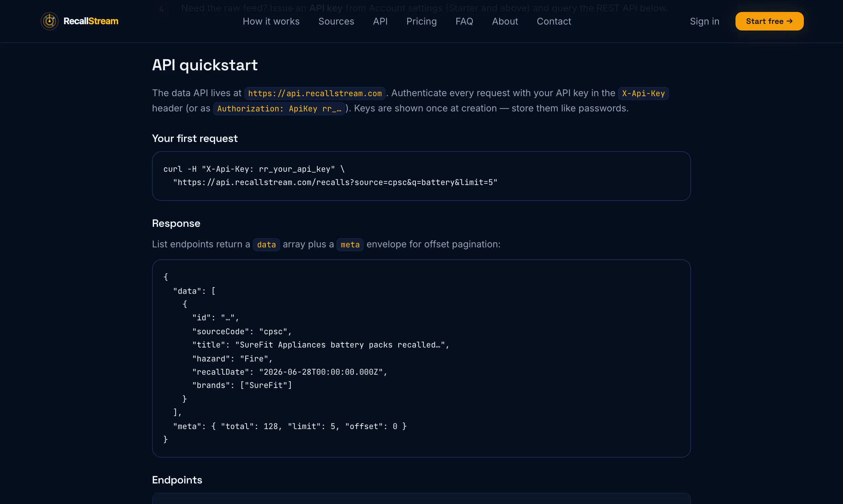Open the RecallStream brand name link
The width and height of the screenshot is (843, 504).
[91, 22]
